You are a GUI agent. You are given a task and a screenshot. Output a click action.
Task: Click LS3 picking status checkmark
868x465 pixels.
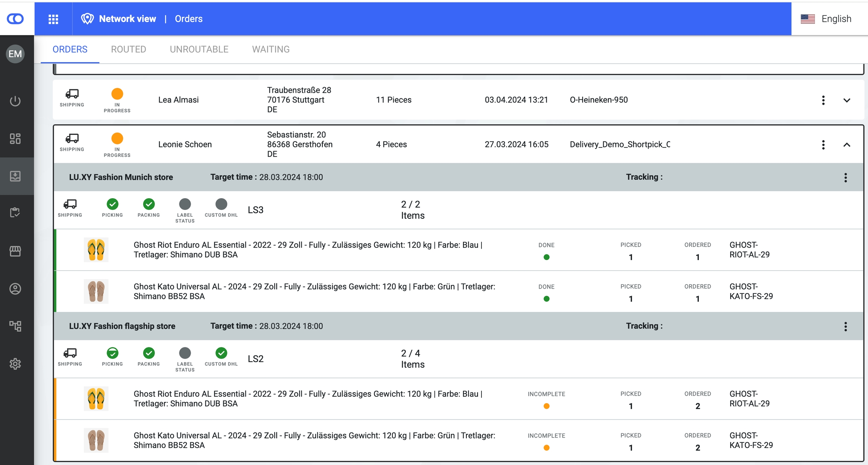[112, 204]
